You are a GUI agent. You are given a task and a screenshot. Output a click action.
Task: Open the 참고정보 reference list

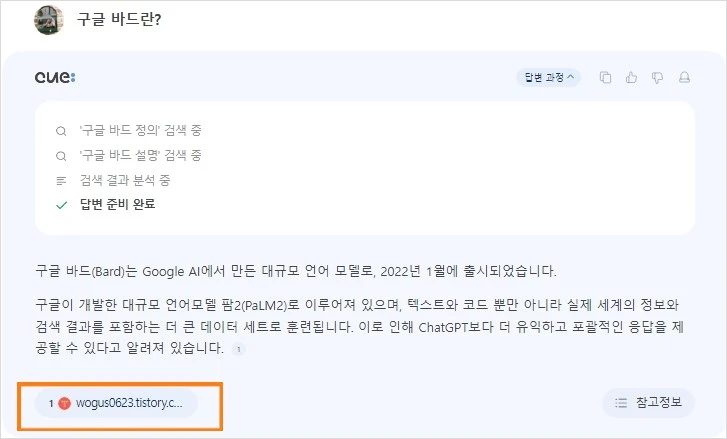click(648, 402)
